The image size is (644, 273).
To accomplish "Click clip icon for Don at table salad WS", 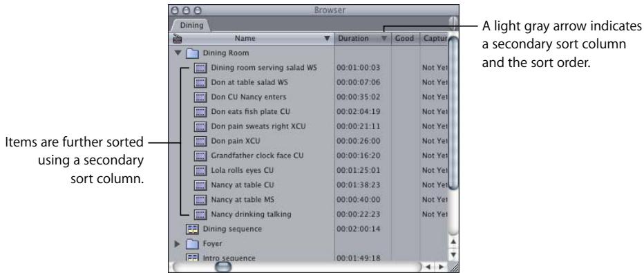I will (x=200, y=82).
